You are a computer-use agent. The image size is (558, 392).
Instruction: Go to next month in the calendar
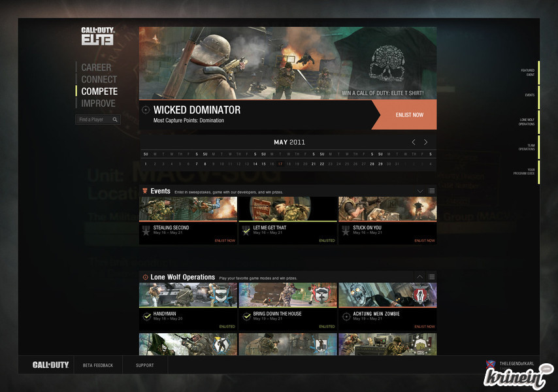[426, 142]
